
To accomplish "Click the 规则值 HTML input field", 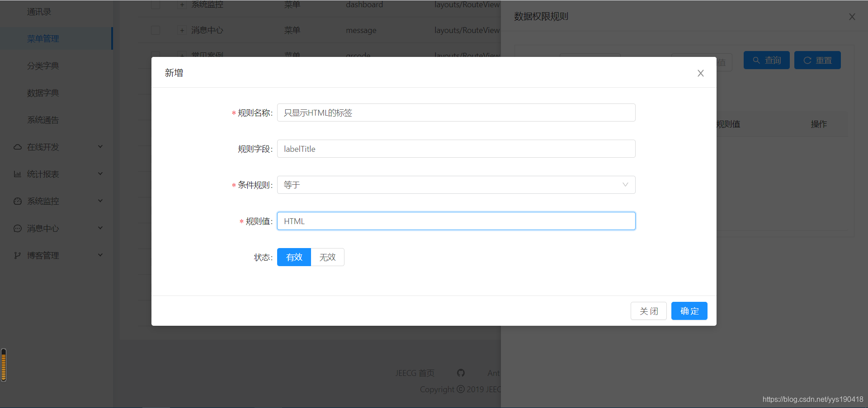I will coord(456,221).
